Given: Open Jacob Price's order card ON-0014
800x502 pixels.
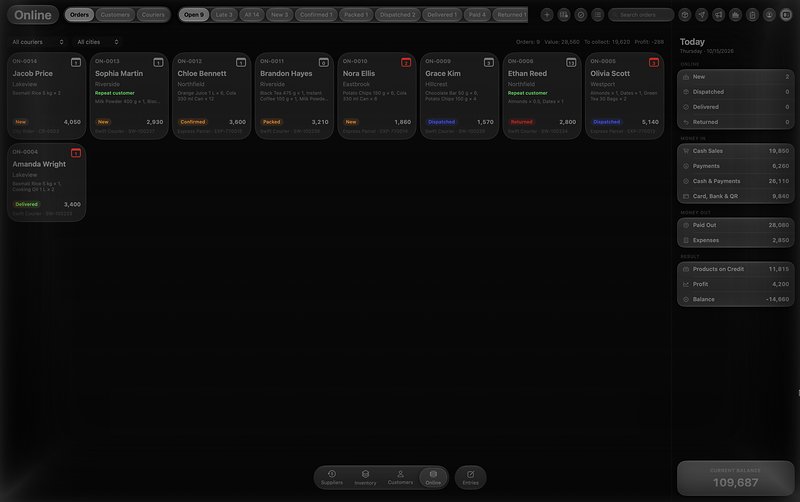Looking at the screenshot, I should (46, 95).
